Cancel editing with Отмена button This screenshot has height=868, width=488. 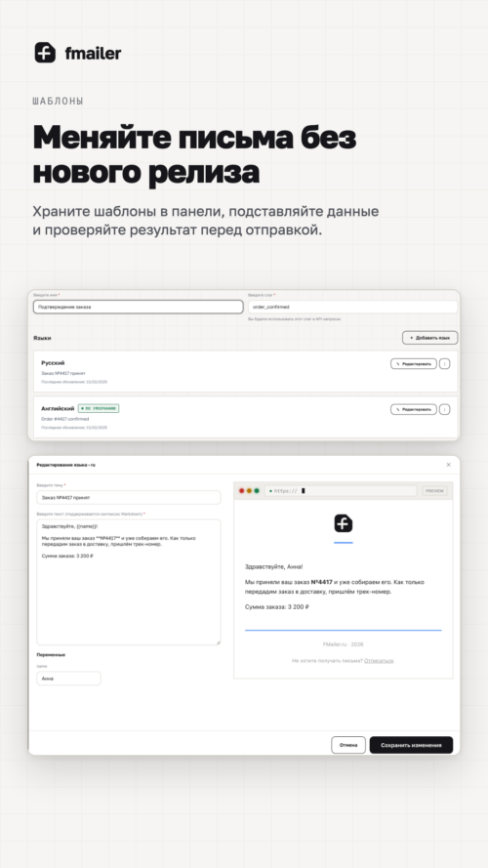[x=348, y=745]
